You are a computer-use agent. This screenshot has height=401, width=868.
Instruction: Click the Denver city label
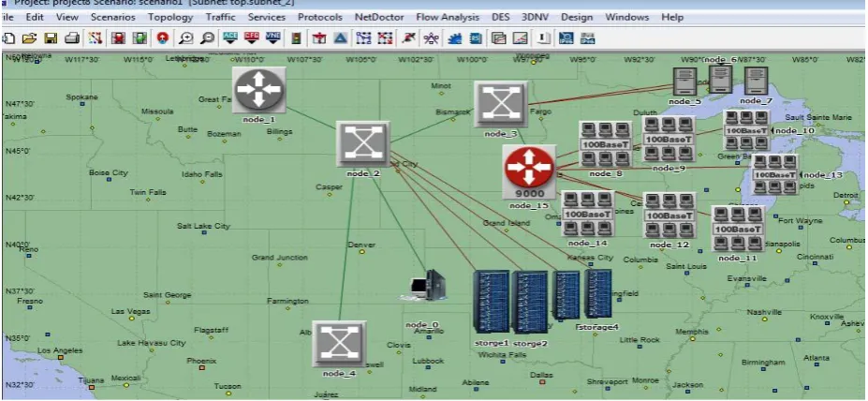coord(361,245)
